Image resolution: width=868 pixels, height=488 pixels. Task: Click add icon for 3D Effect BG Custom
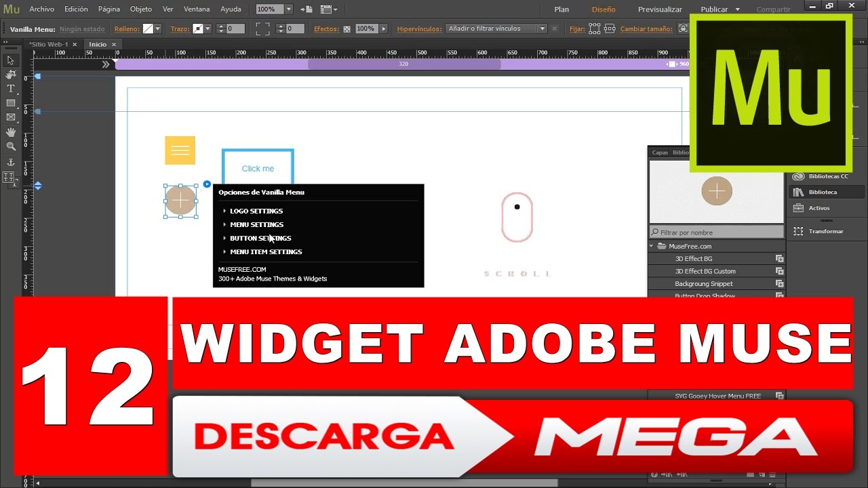tap(780, 271)
